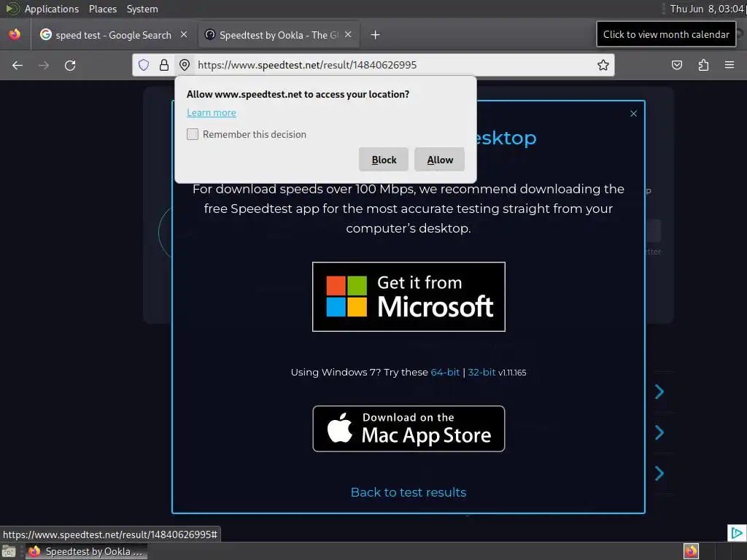Open the Places menu

[103, 9]
